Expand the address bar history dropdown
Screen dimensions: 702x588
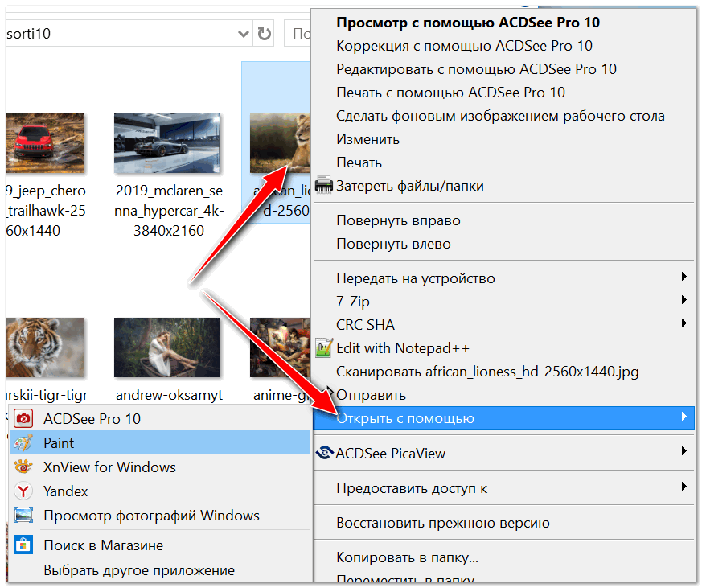[x=243, y=34]
